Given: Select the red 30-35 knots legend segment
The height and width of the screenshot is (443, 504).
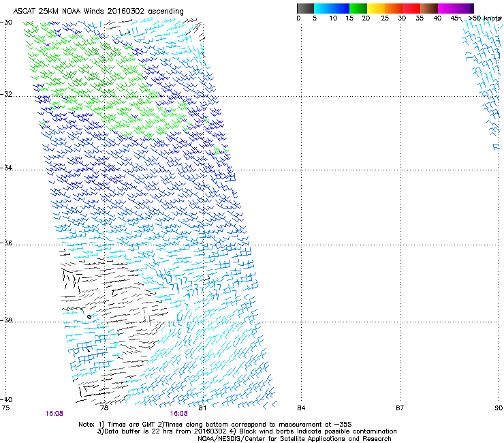Looking at the screenshot, I should [x=411, y=8].
